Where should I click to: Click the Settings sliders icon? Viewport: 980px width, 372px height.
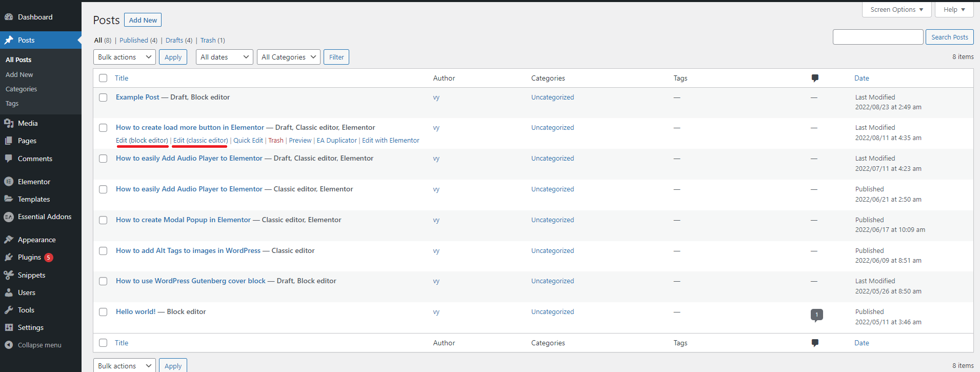tap(9, 327)
